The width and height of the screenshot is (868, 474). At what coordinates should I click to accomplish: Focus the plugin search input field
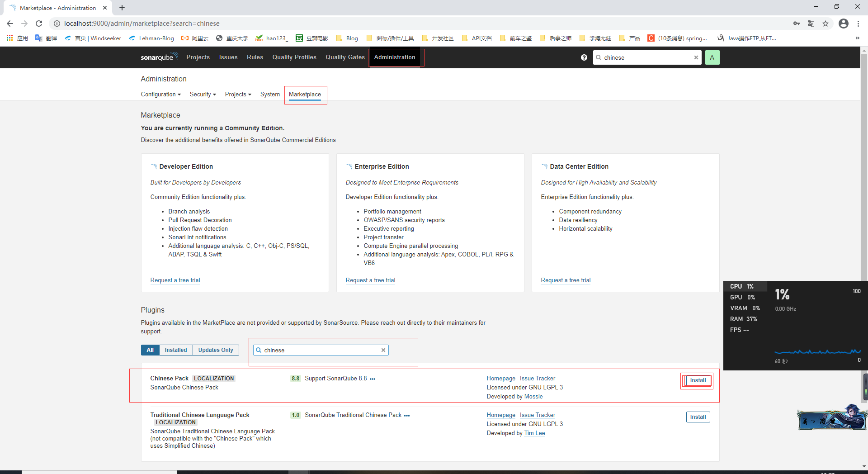point(321,350)
